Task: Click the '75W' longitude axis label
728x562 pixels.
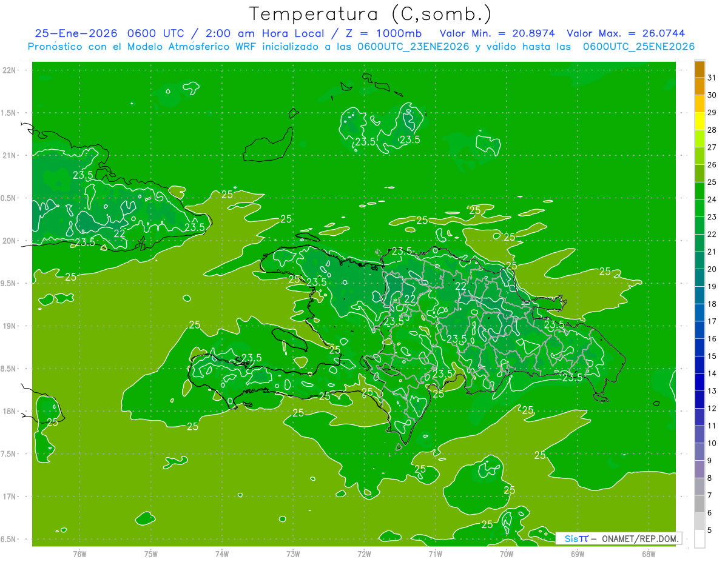Action: coord(151,554)
